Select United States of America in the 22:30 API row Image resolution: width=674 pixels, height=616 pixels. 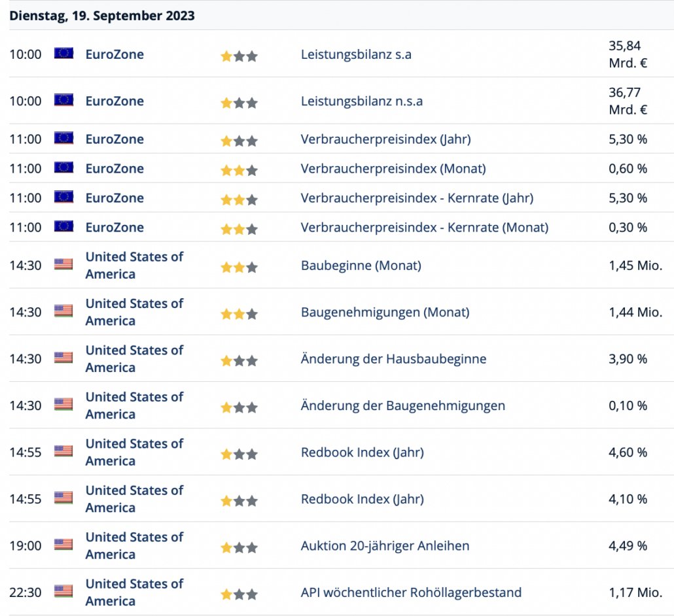click(134, 593)
